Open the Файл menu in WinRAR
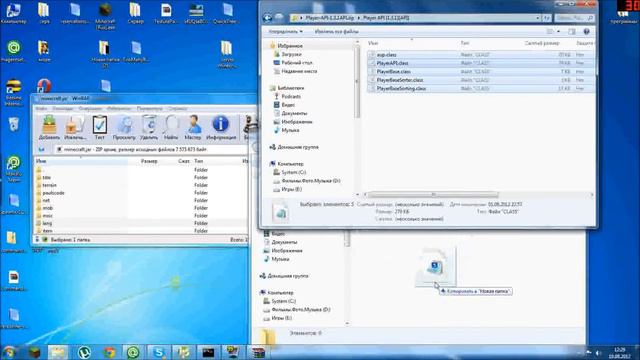Image resolution: width=640 pixels, height=360 pixels. tap(41, 109)
